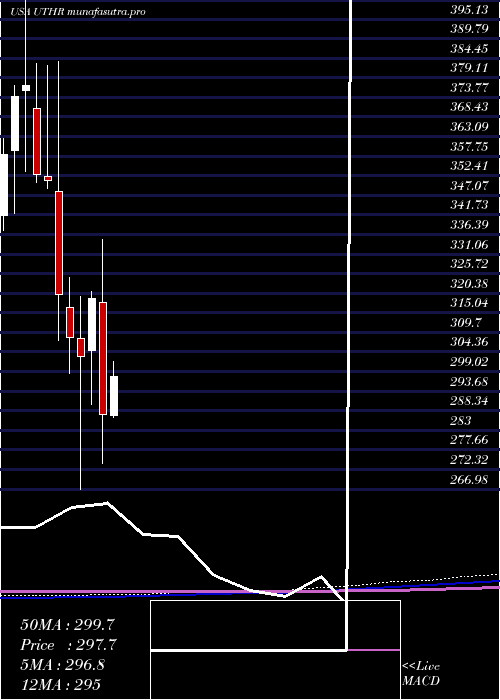Viewport: 500px width, 700px height.
Task: Select the 325.72 price axis label
Action: [x=468, y=263]
